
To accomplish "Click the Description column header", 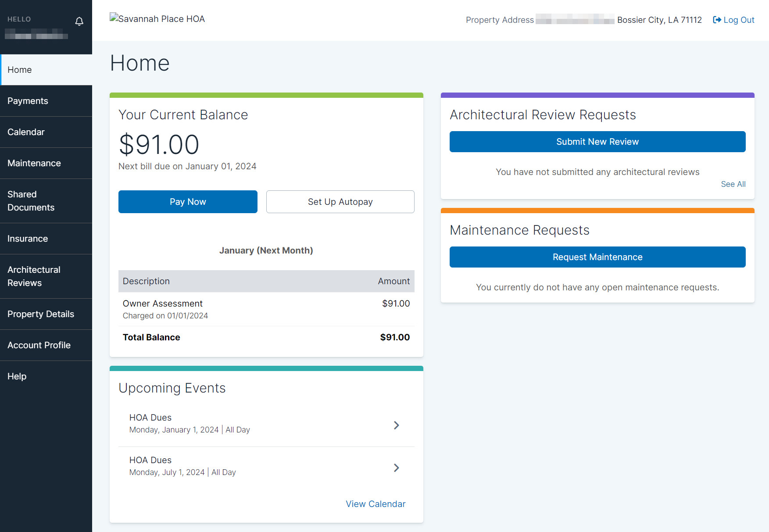I will coord(146,281).
